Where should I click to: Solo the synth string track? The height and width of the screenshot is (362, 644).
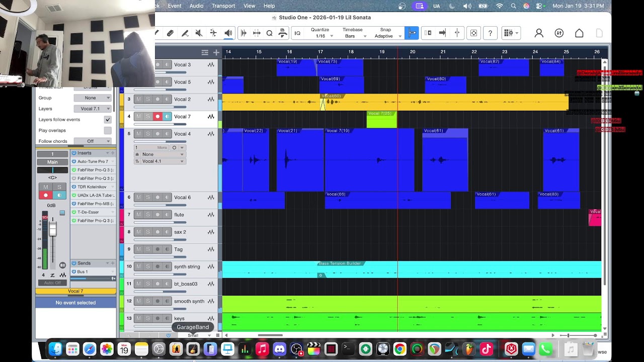[x=148, y=266]
